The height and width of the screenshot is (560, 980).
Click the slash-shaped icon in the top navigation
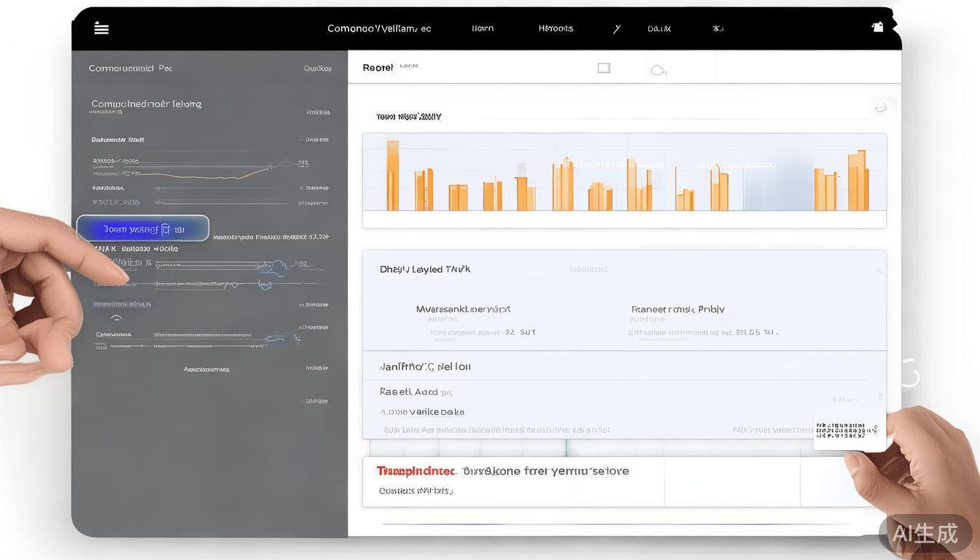(617, 29)
